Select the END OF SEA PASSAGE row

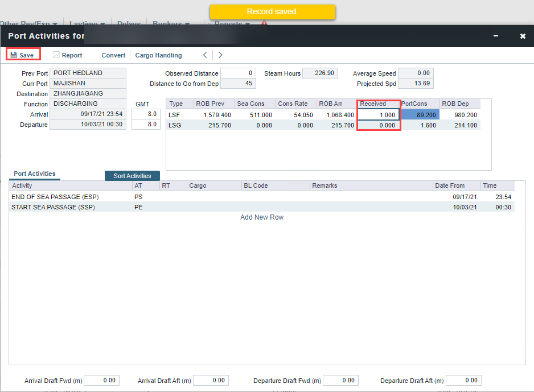click(x=55, y=197)
